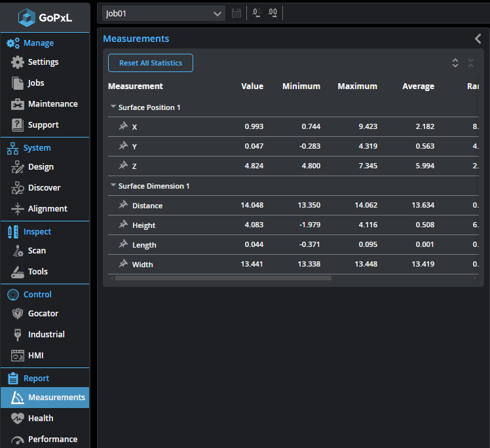
Task: Click the horizontal scrollbar under the table
Action: (223, 278)
